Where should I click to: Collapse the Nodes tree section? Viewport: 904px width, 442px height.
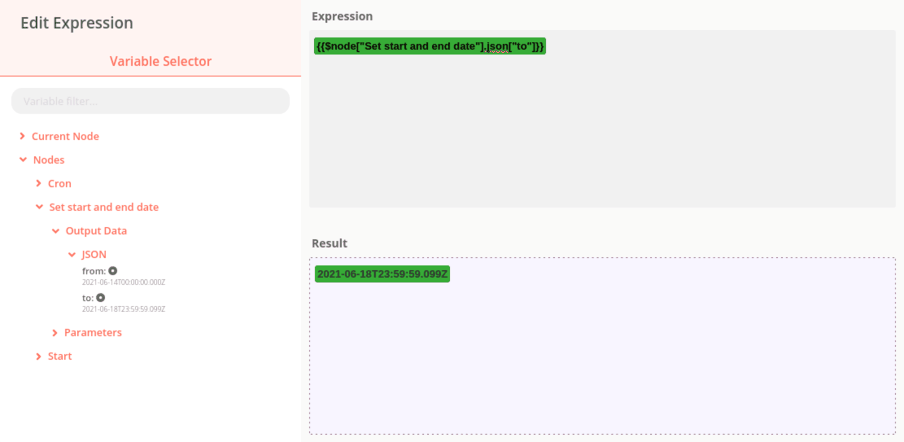point(22,160)
